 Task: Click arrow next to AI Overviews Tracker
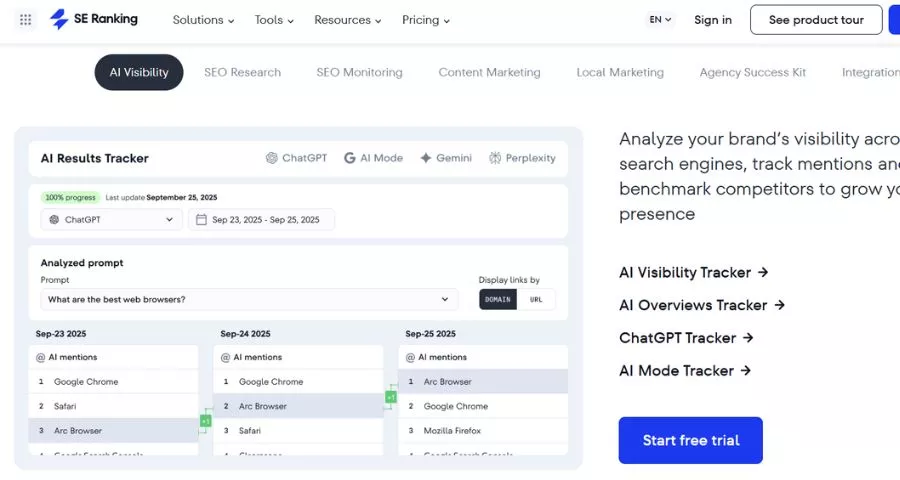tap(779, 305)
